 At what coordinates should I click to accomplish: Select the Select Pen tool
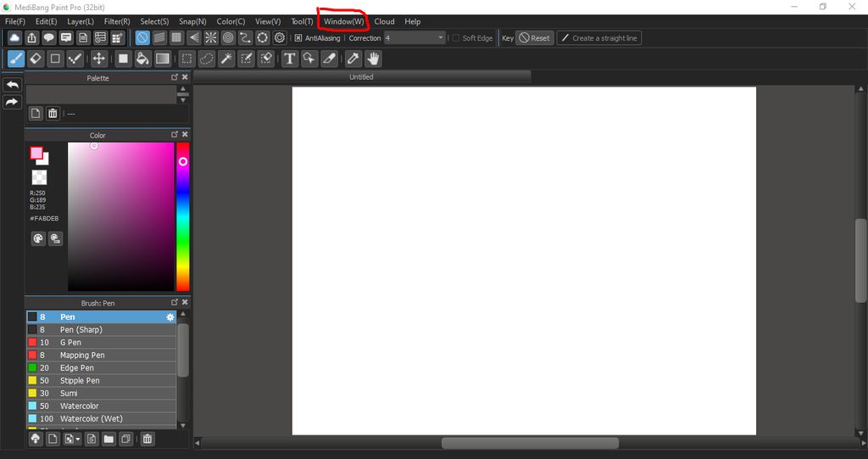(247, 59)
